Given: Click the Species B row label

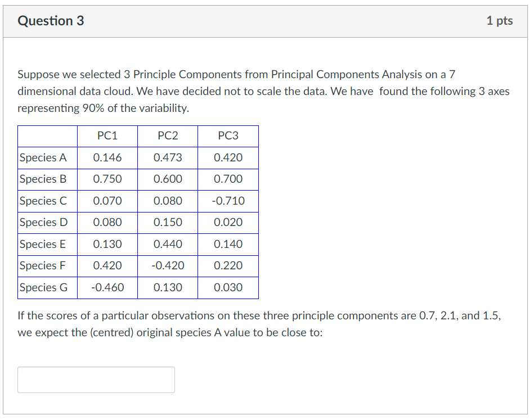Looking at the screenshot, I should [x=42, y=179].
